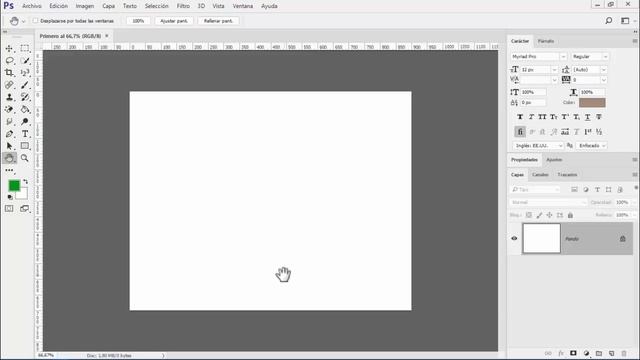The image size is (640, 360).
Task: Open the (Auto) leading dropdown
Action: [604, 70]
